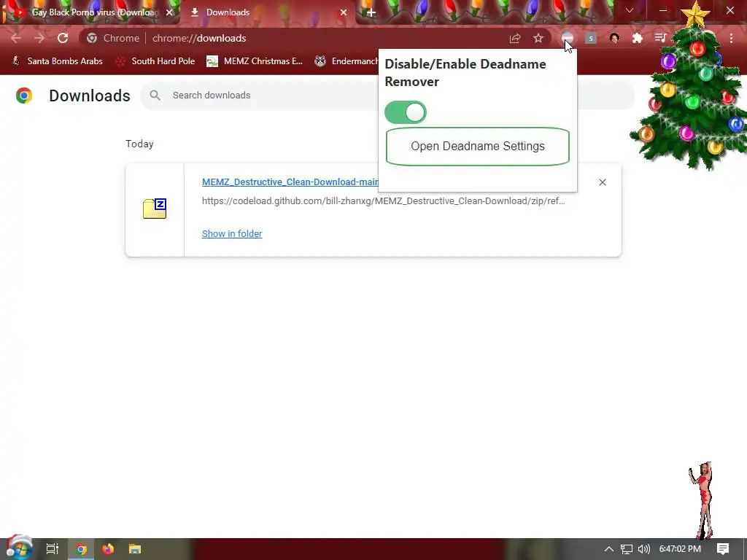This screenshot has height=560, width=747.
Task: Open Deadname Settings button
Action: [477, 146]
